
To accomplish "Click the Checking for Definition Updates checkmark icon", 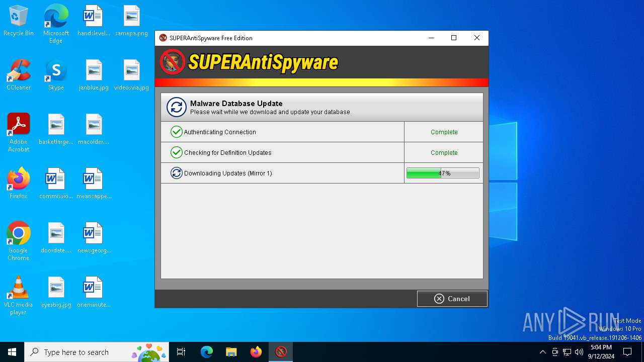I will [x=176, y=152].
